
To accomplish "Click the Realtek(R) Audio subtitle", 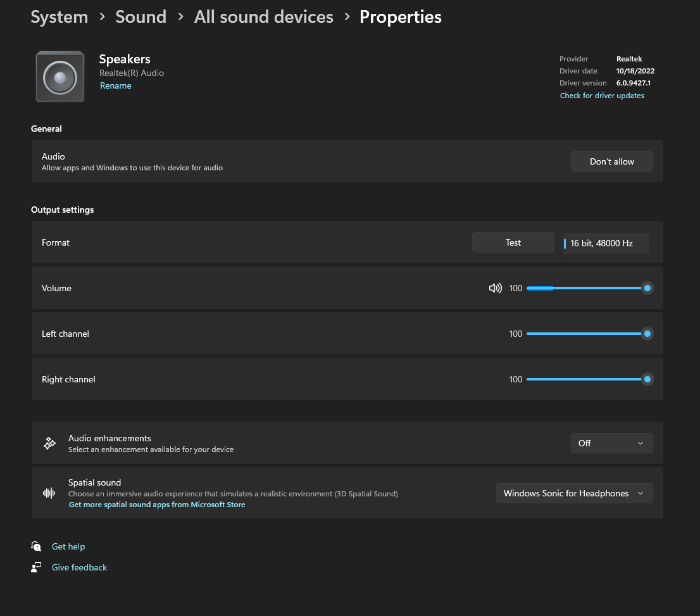I will click(131, 73).
